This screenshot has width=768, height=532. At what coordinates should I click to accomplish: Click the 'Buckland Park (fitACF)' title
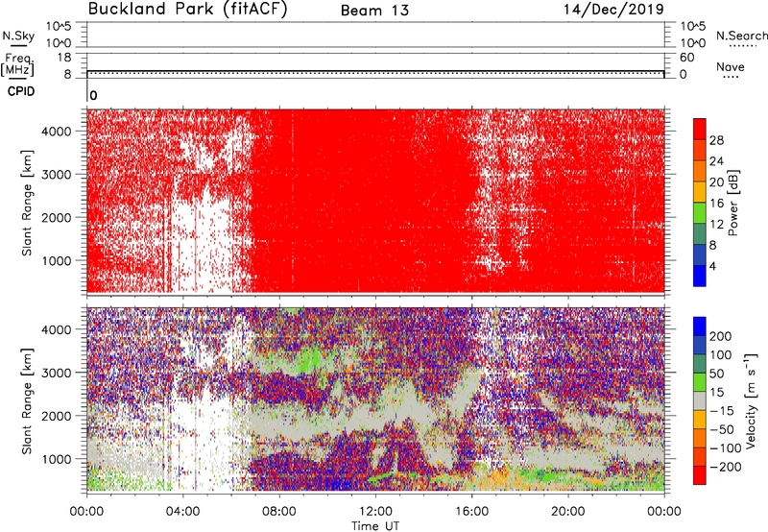coord(187,10)
